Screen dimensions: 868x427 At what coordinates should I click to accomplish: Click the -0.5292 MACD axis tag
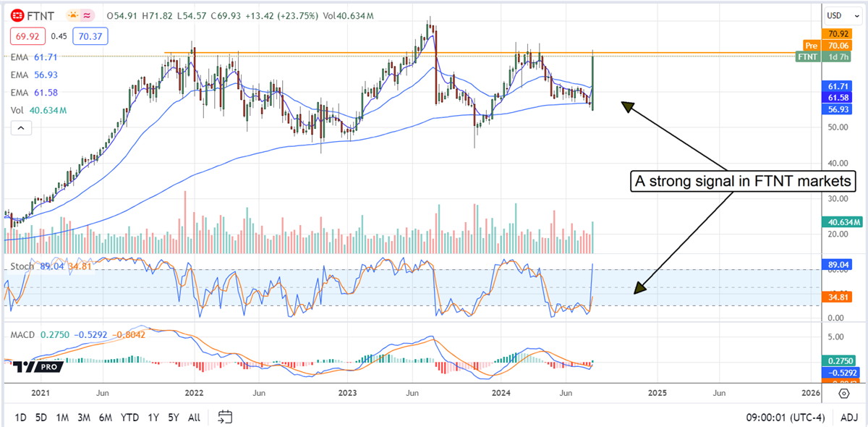pos(842,371)
